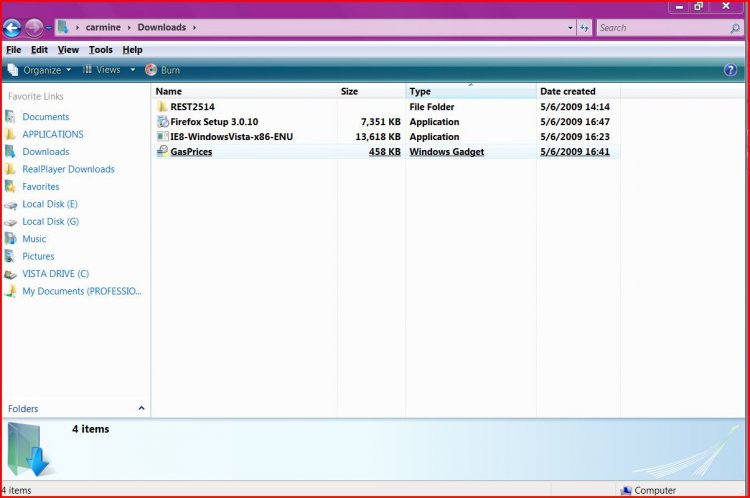Image resolution: width=750 pixels, height=498 pixels.
Task: Select the REST2514 folder icon
Action: [163, 106]
